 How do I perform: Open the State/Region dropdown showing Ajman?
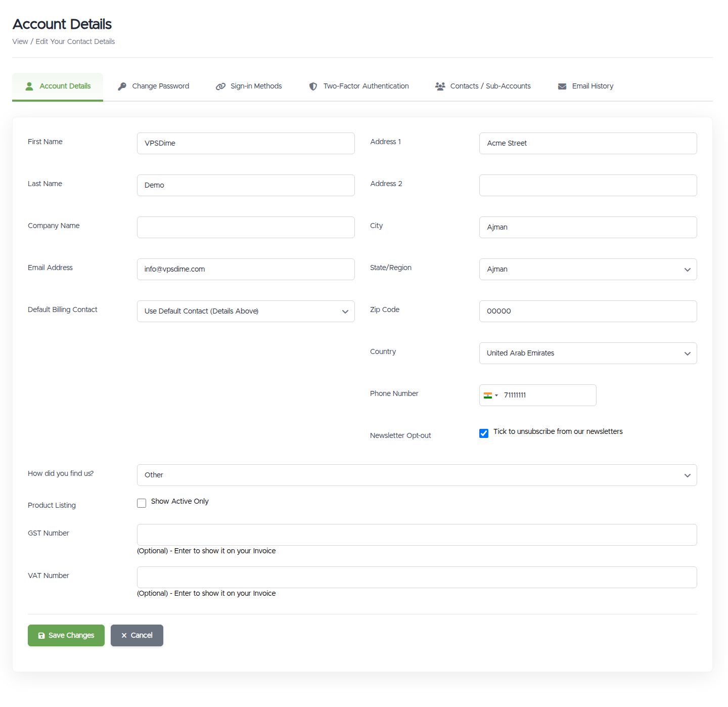(x=588, y=270)
